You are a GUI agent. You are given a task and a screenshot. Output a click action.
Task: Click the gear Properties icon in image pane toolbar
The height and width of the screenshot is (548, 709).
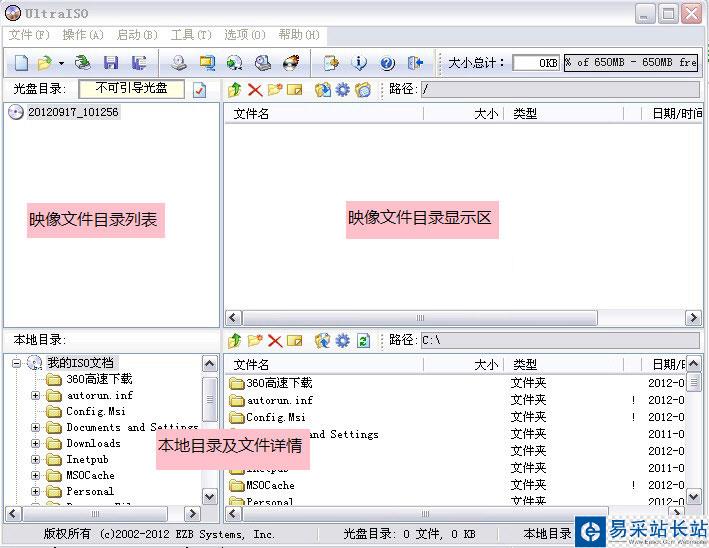pos(343,90)
